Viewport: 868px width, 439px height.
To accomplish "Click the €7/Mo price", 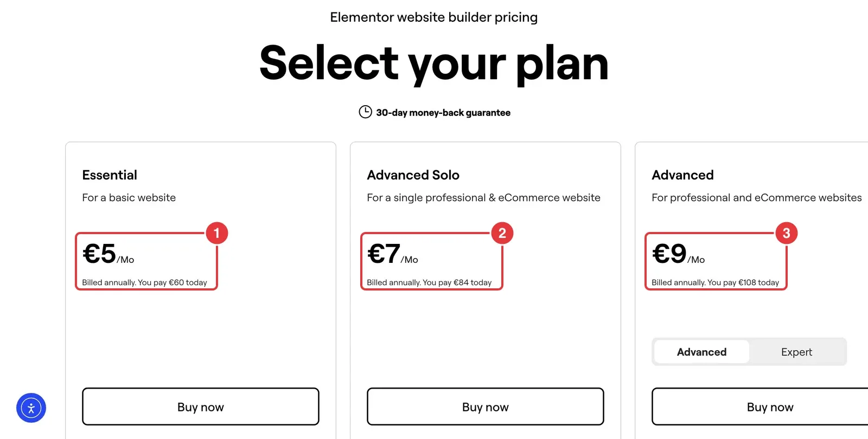I will [x=393, y=254].
